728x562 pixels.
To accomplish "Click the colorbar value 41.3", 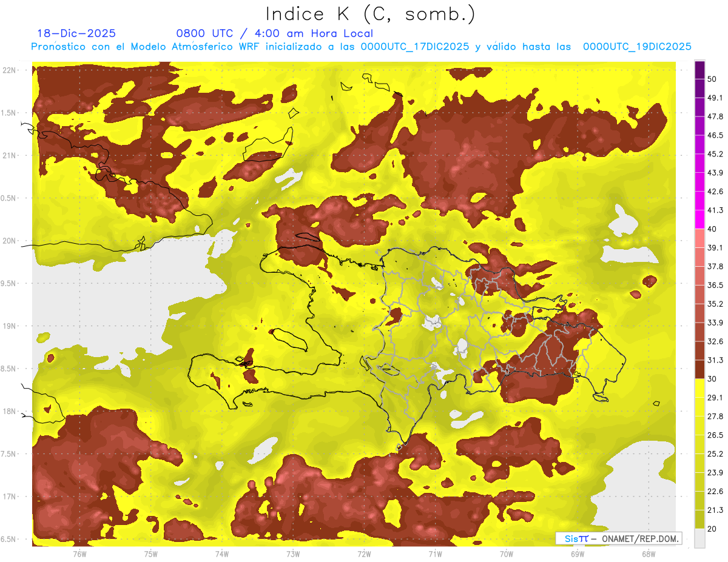I will (x=716, y=210).
